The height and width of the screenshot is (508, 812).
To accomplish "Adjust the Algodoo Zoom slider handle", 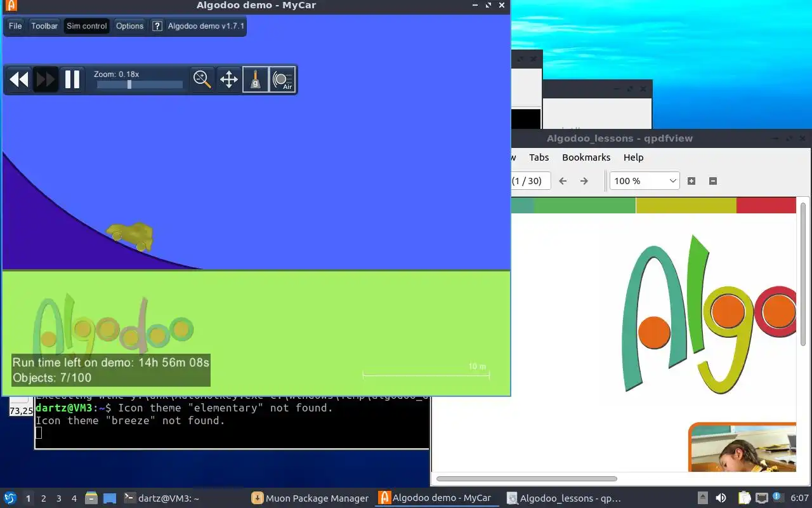I will [x=129, y=84].
